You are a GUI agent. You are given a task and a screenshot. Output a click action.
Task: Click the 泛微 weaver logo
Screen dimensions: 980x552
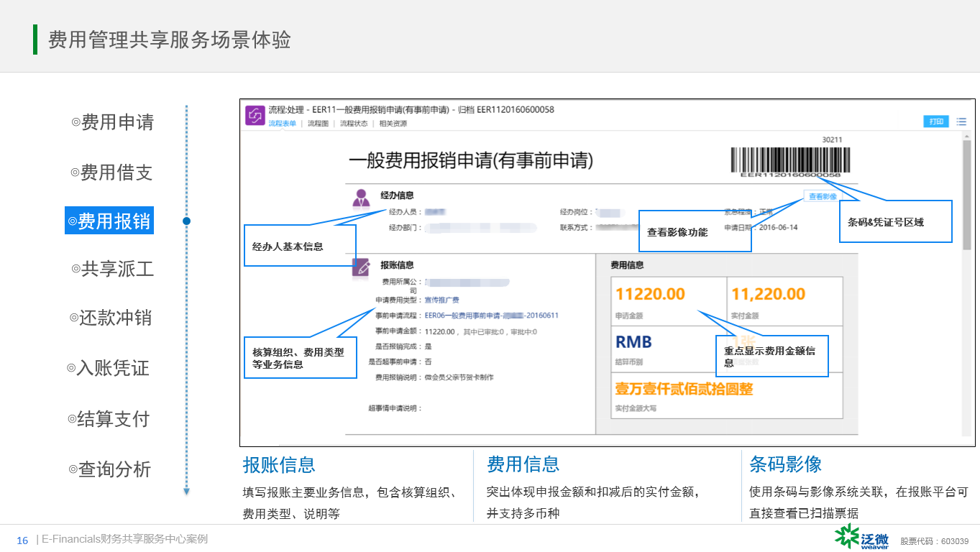(x=862, y=537)
